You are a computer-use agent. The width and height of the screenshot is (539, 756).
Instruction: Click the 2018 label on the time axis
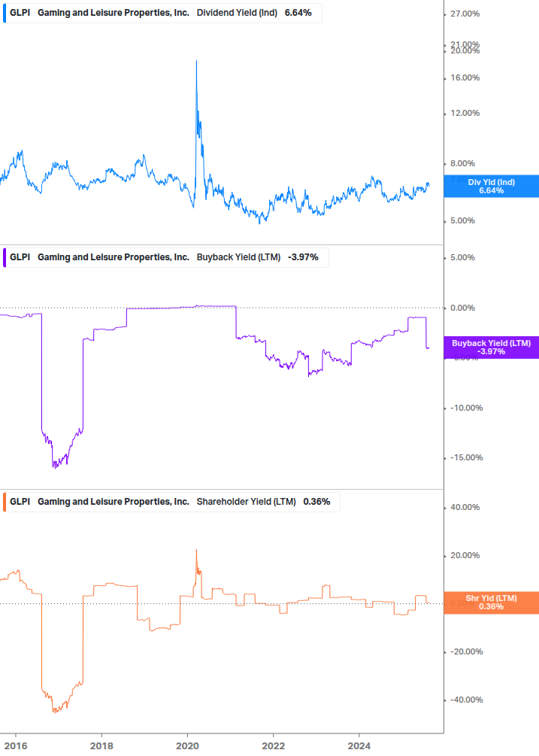click(x=101, y=746)
